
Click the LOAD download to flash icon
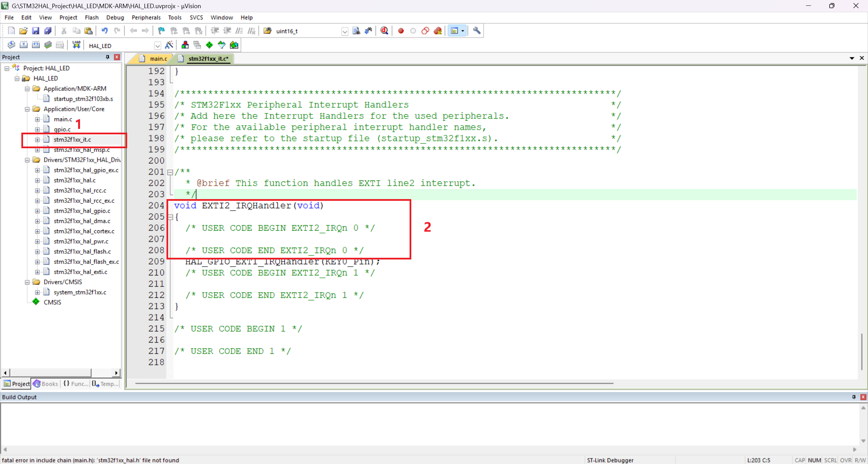(x=76, y=45)
